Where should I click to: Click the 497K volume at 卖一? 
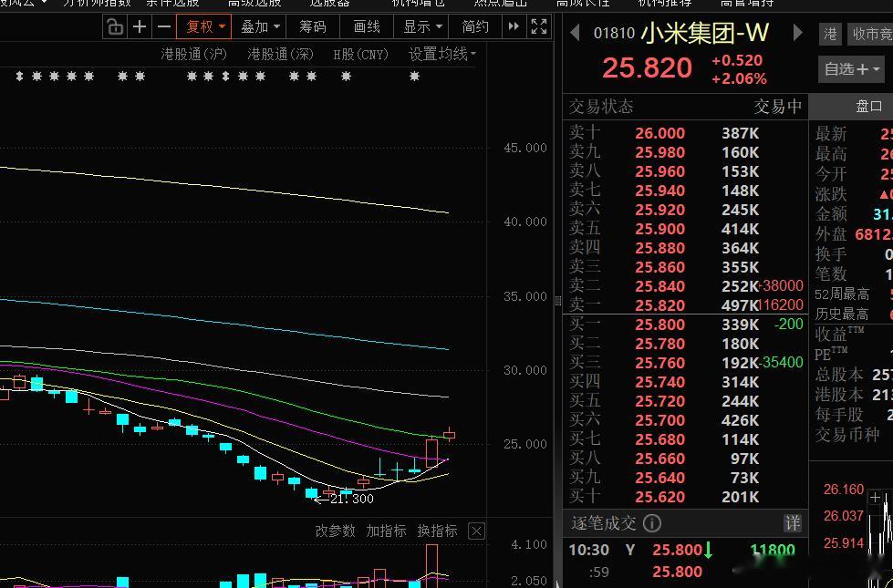[740, 305]
